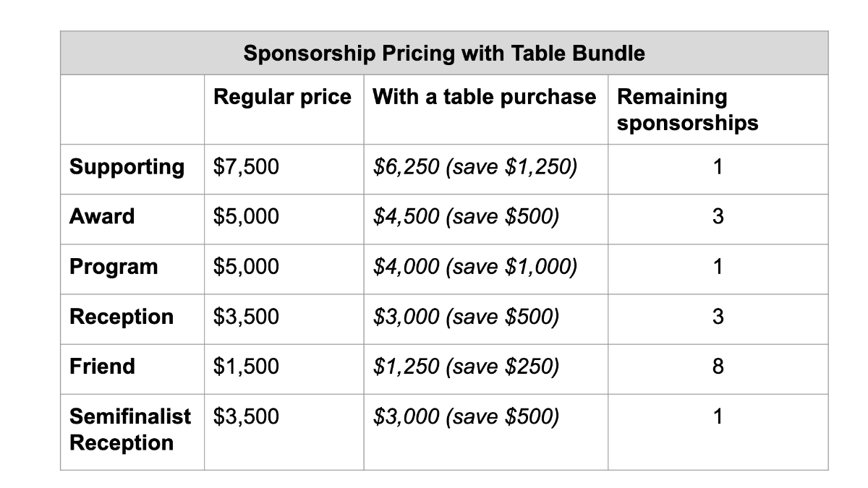868x488 pixels.
Task: Click the table title Sponsorship Pricing with Table Bundle
Action: point(444,53)
